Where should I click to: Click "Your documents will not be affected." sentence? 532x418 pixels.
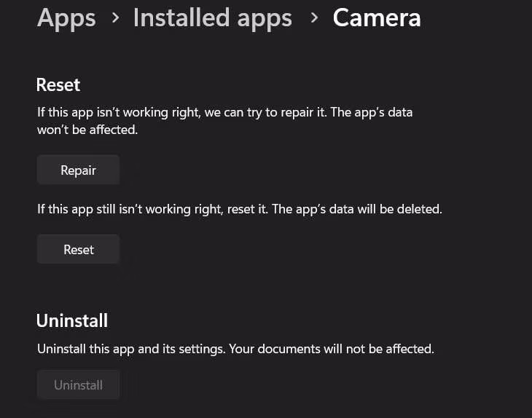[x=332, y=349]
